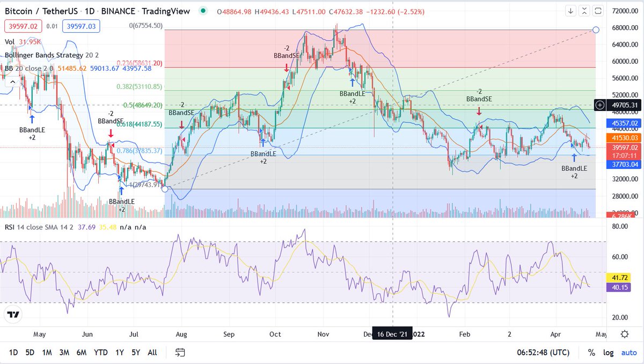Click the blue buy price 39597.03 button
Screen dimensions: 644x364
80,25
